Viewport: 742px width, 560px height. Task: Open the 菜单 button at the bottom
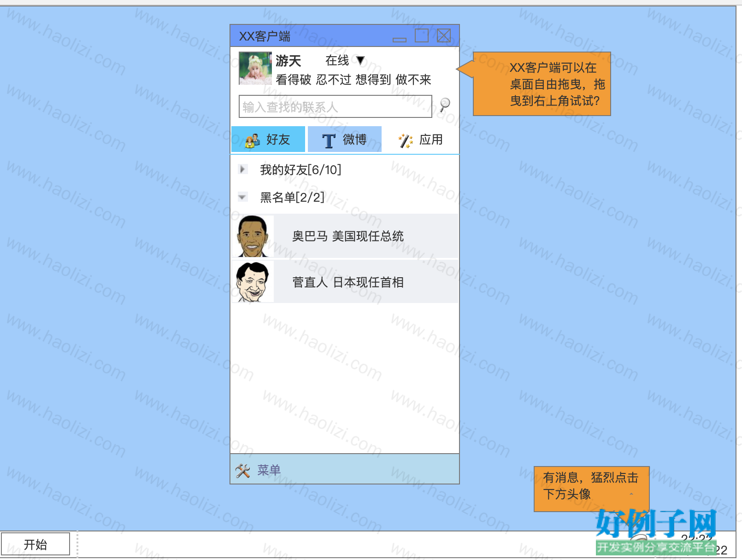tap(269, 470)
